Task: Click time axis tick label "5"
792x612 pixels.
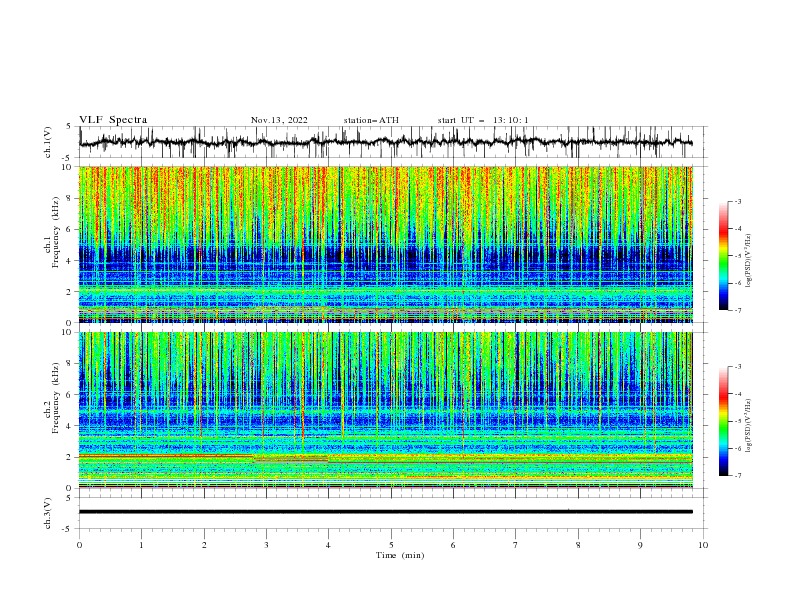Action: (x=391, y=545)
